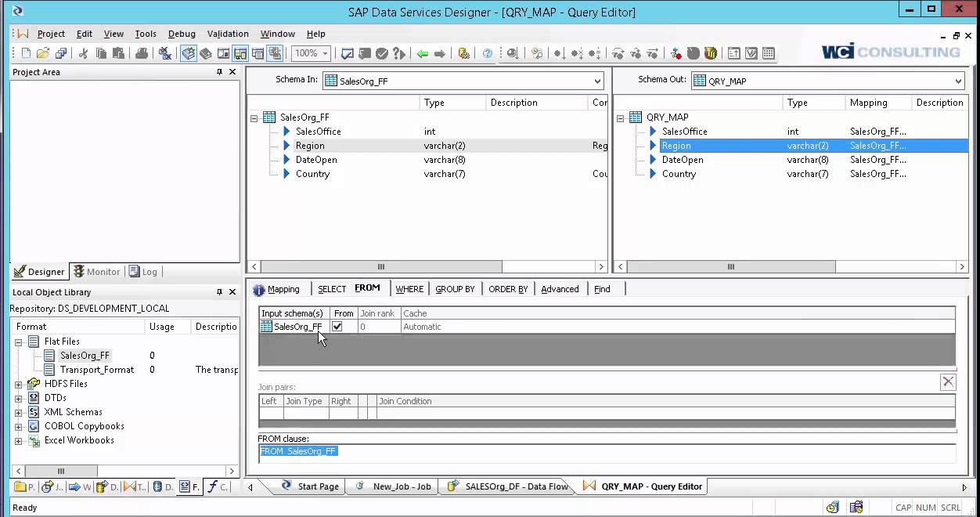
Task: Click the Projects folder library tab
Action: [25, 486]
